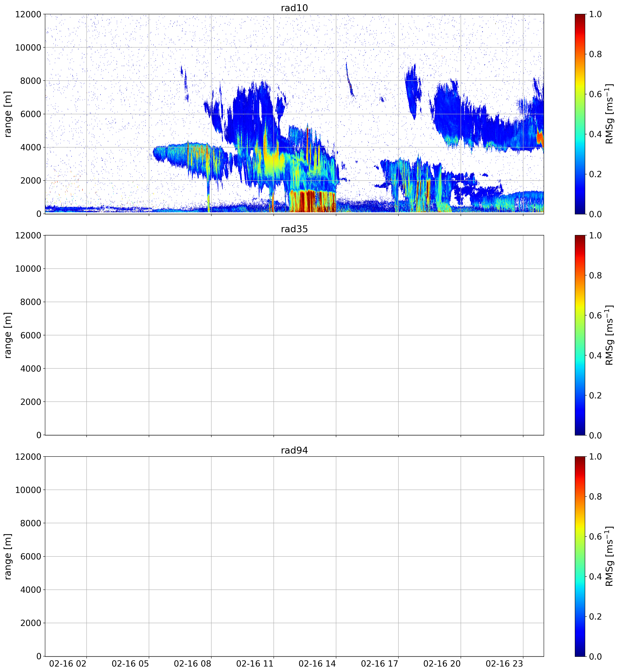Click the rad35 RMSg colorbar label
619x672 pixels.
(609, 335)
